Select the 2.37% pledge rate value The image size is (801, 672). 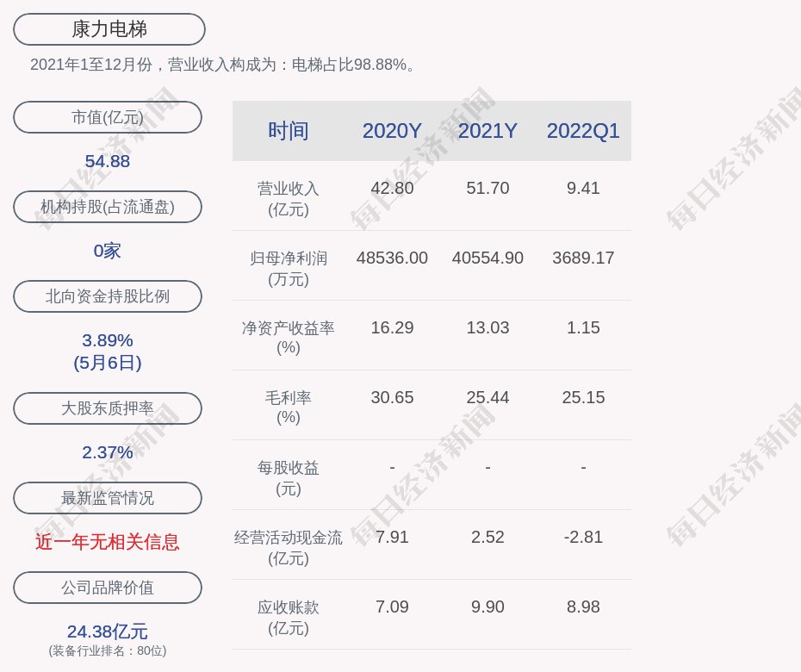(x=108, y=453)
